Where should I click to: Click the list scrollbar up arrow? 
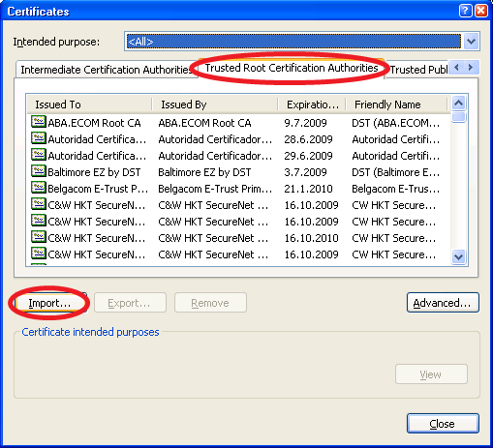click(x=459, y=103)
